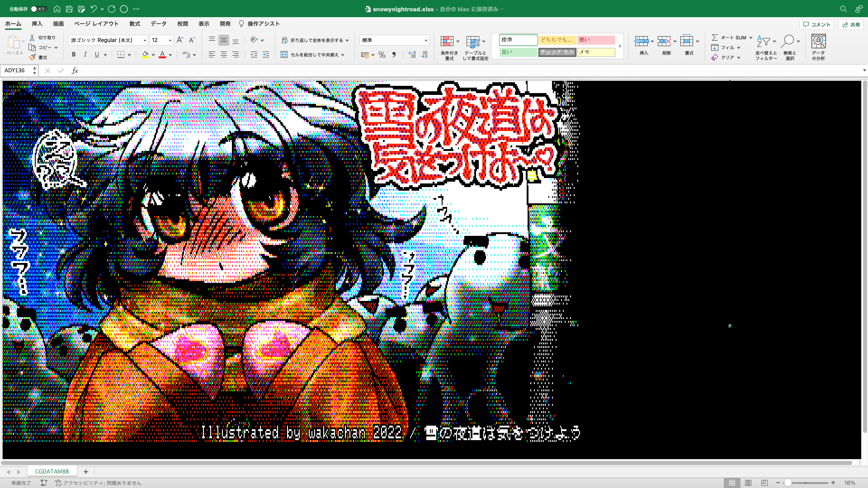Expand the cell styles gallery arrow

pyautogui.click(x=620, y=46)
